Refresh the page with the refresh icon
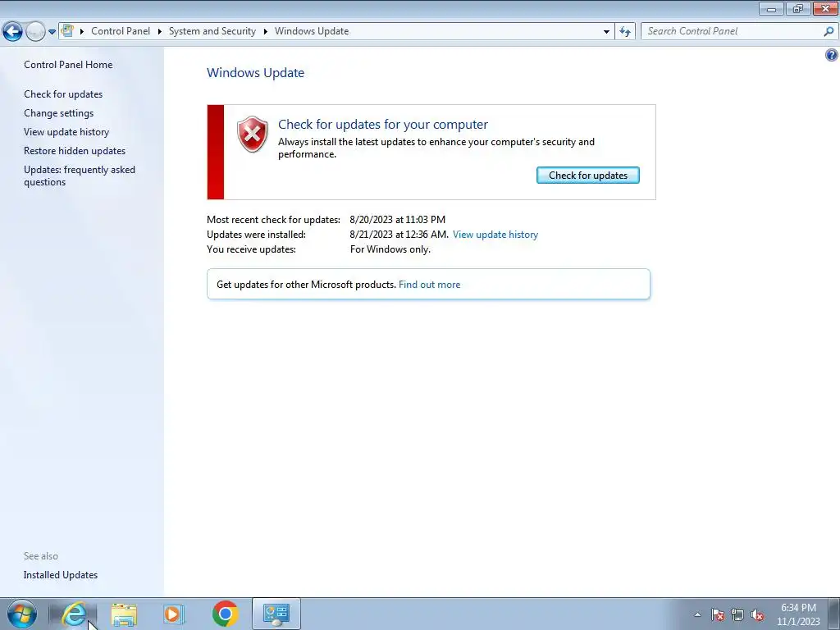The height and width of the screenshot is (630, 840). pos(624,31)
